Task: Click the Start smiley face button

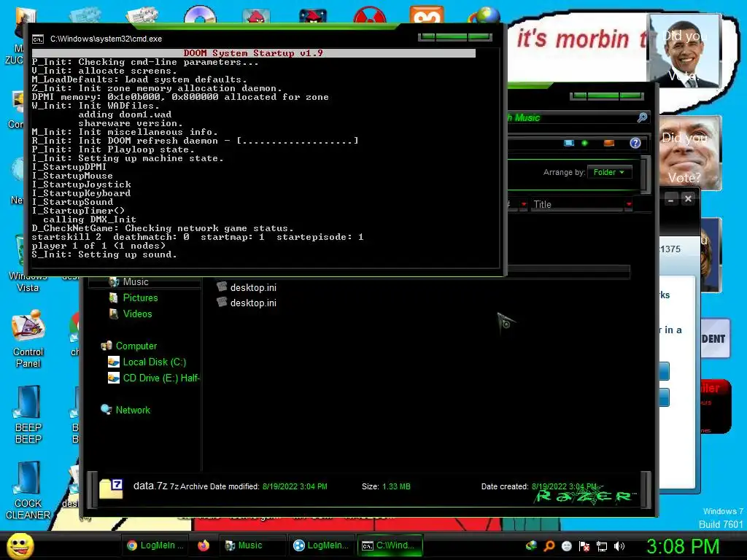Action: [x=20, y=545]
